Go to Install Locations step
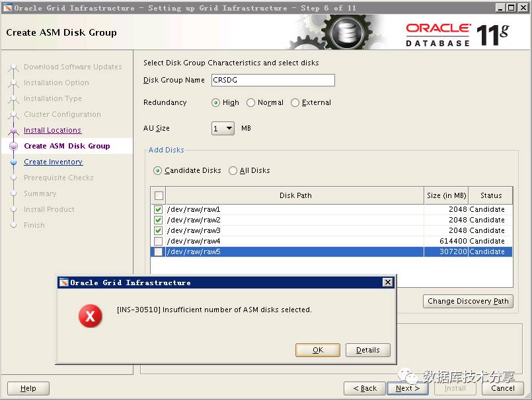532x400 pixels. tap(52, 131)
